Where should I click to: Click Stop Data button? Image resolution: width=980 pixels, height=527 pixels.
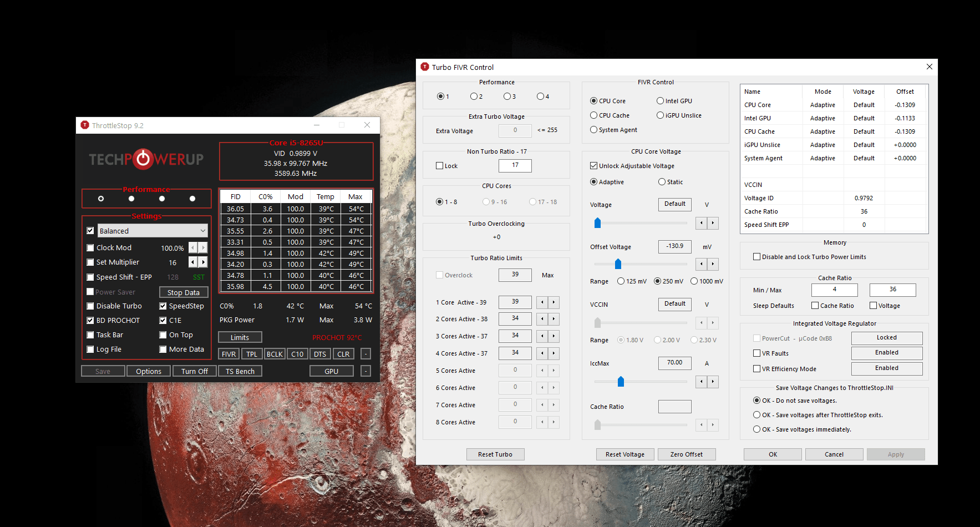[184, 292]
